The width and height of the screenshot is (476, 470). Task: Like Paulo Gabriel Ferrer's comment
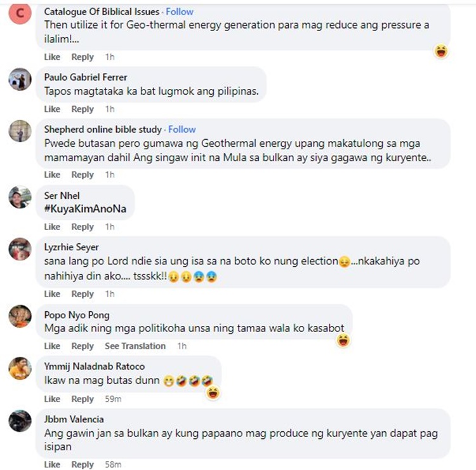tap(52, 109)
